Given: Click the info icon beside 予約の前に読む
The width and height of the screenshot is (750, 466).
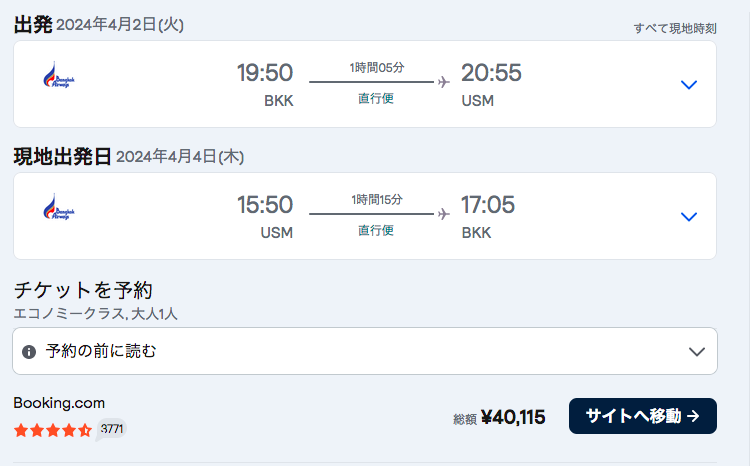Looking at the screenshot, I should pyautogui.click(x=29, y=352).
